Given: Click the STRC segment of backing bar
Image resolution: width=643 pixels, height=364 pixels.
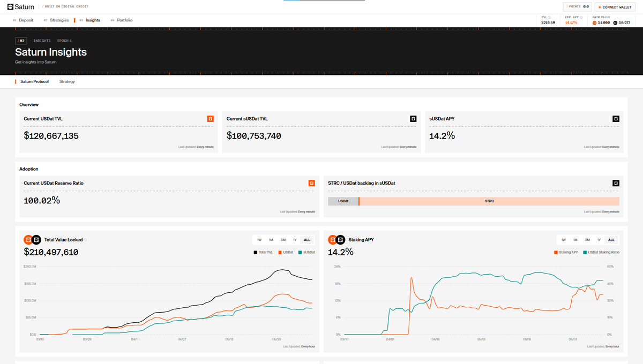Looking at the screenshot, I should pyautogui.click(x=489, y=201).
